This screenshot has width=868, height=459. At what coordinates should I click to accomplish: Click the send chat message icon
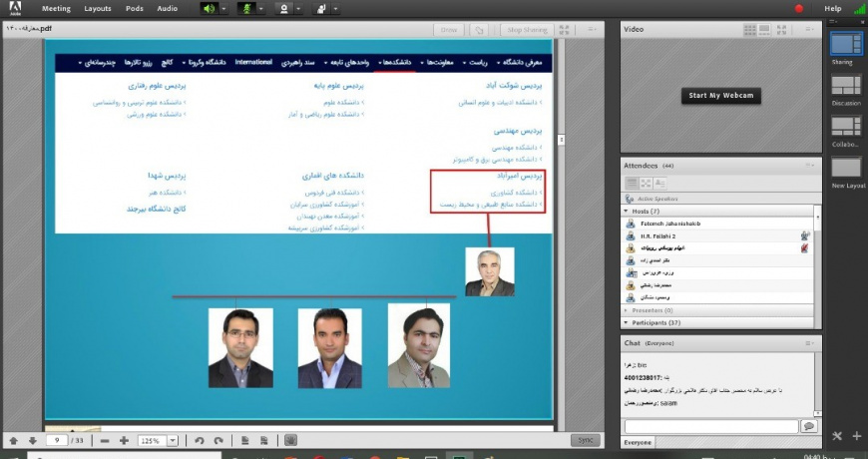coord(809,426)
